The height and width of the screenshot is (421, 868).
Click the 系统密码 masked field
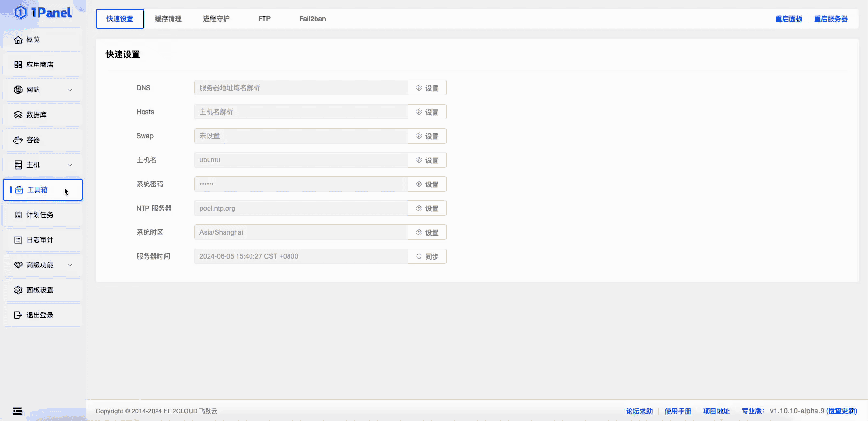pyautogui.click(x=301, y=184)
